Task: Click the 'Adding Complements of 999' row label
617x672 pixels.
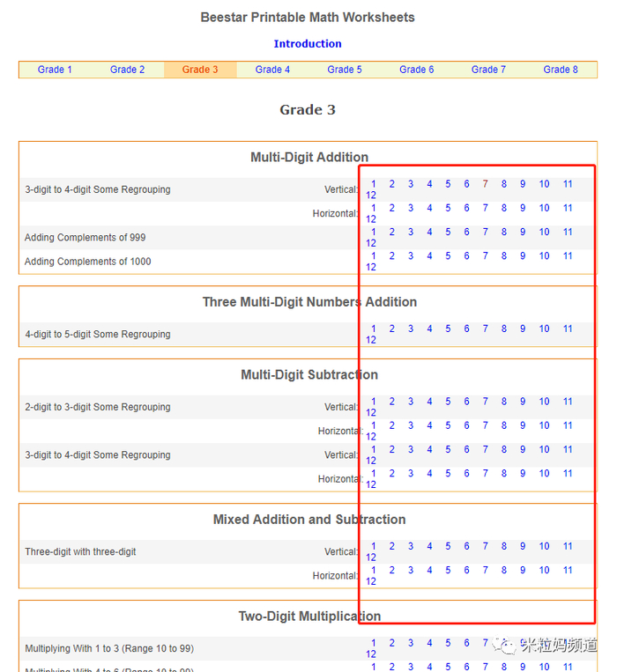Action: (85, 238)
